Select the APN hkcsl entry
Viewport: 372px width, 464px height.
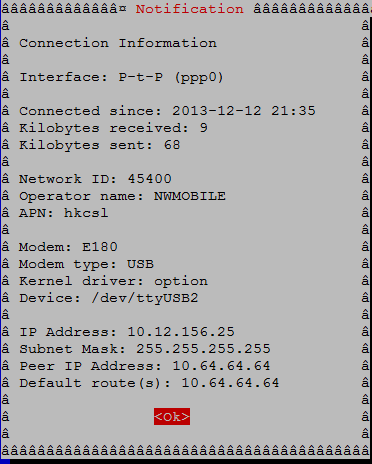[x=64, y=213]
